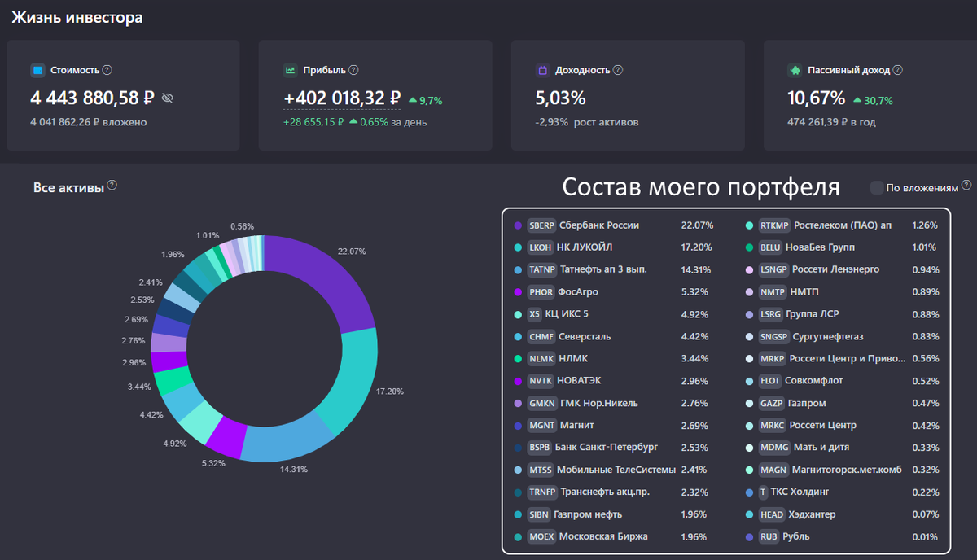This screenshot has width=977, height=560.
Task: Click the GMKN ticker badge
Action: coord(541,404)
